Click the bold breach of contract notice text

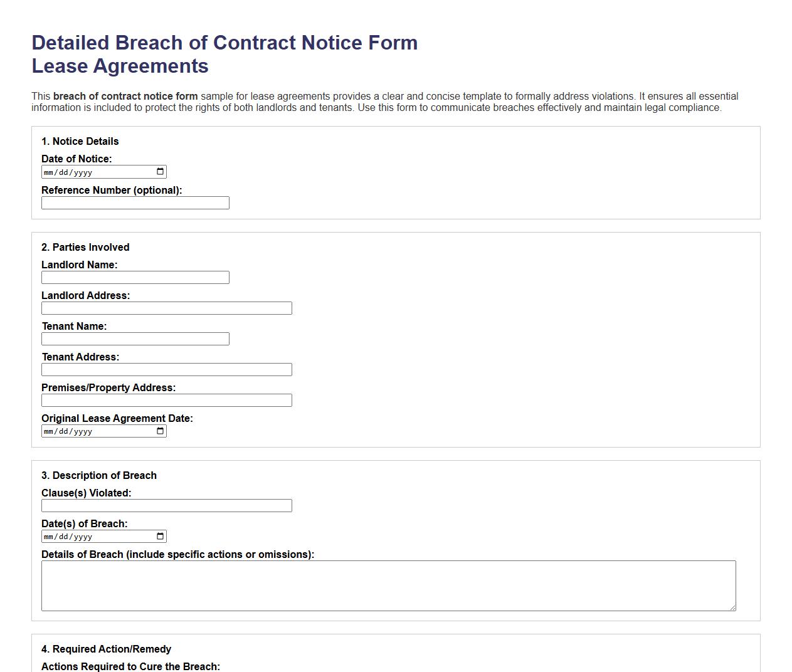125,96
